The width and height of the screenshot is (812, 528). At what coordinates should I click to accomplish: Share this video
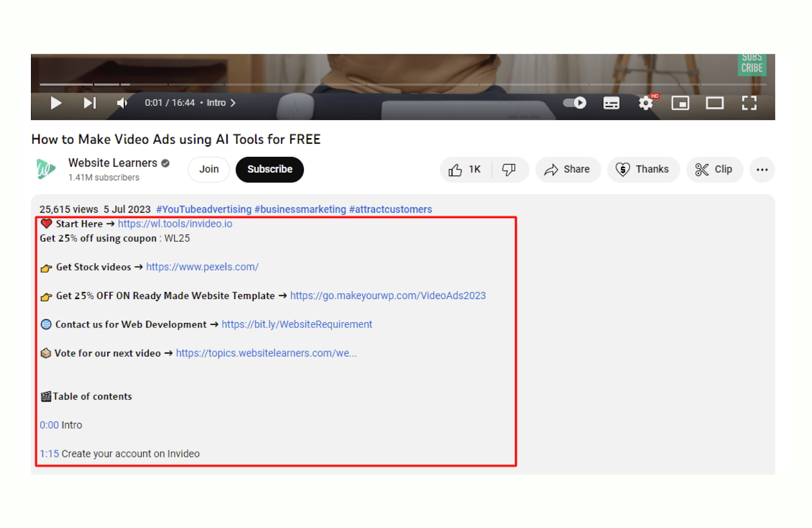pyautogui.click(x=567, y=170)
